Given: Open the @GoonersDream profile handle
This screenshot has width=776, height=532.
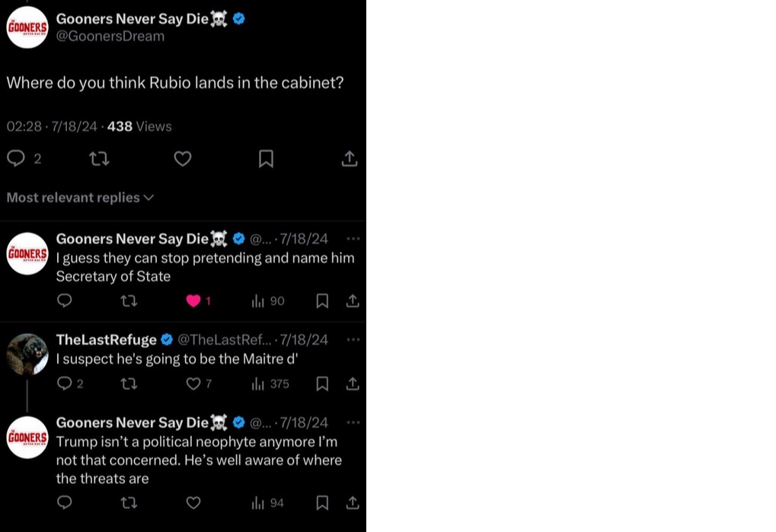Looking at the screenshot, I should point(110,37).
